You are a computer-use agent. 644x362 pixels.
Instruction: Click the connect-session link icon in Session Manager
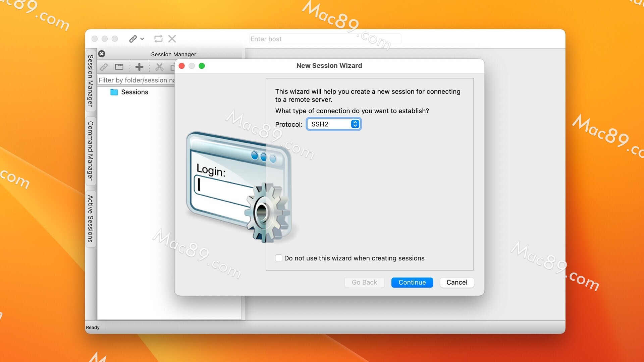click(x=104, y=67)
